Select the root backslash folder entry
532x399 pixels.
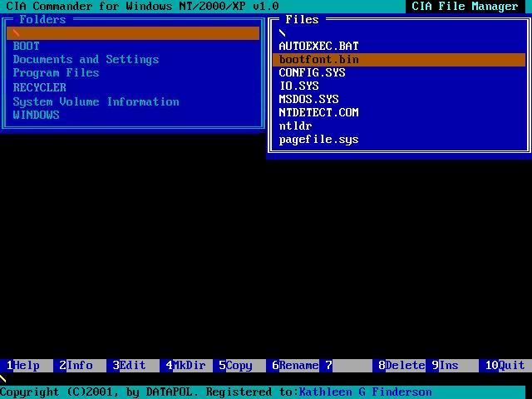pos(133,33)
